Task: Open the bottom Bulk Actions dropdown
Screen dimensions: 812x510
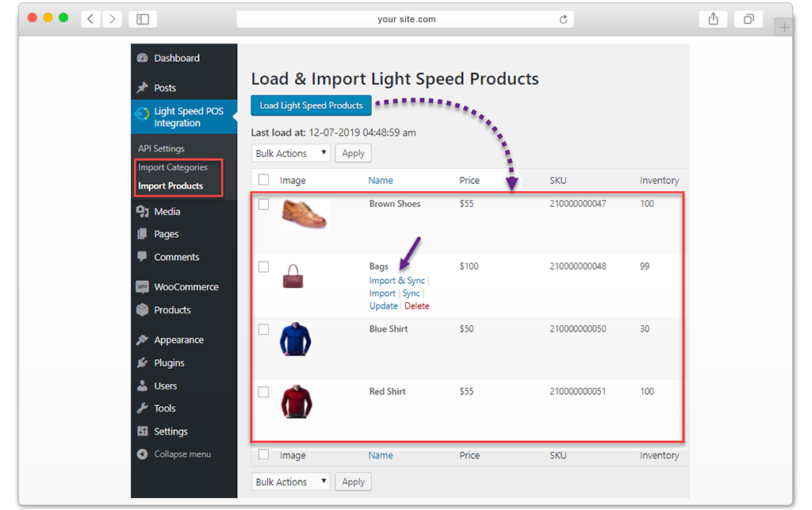Action: pyautogui.click(x=291, y=481)
